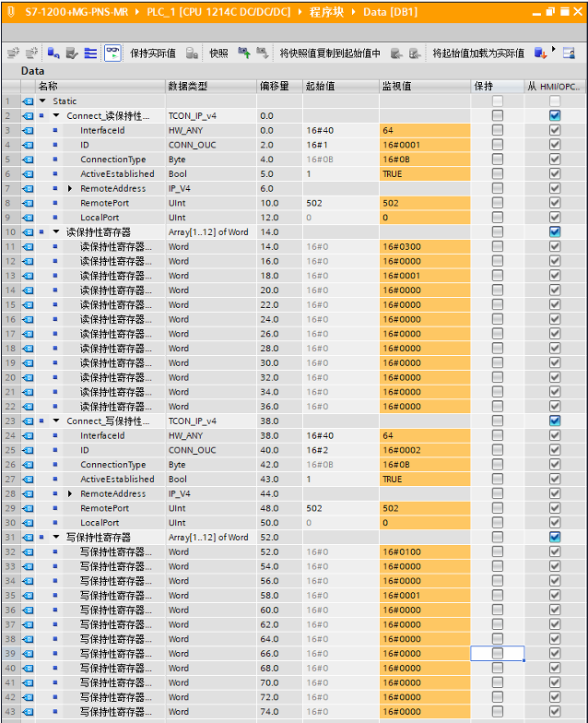
Task: Click the 将快照值复制到起始值中 button
Action: [x=330, y=53]
